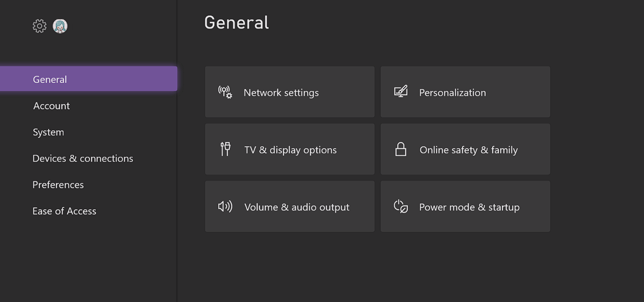Viewport: 644px width, 302px height.
Task: Open the Volume & audio output label
Action: point(297,207)
